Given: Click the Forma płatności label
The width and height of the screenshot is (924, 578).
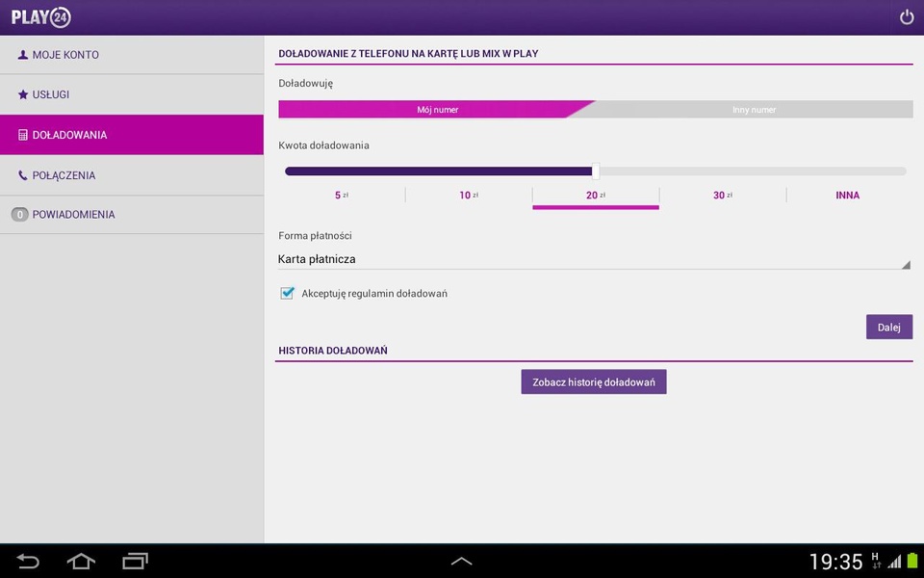Looking at the screenshot, I should pos(315,236).
